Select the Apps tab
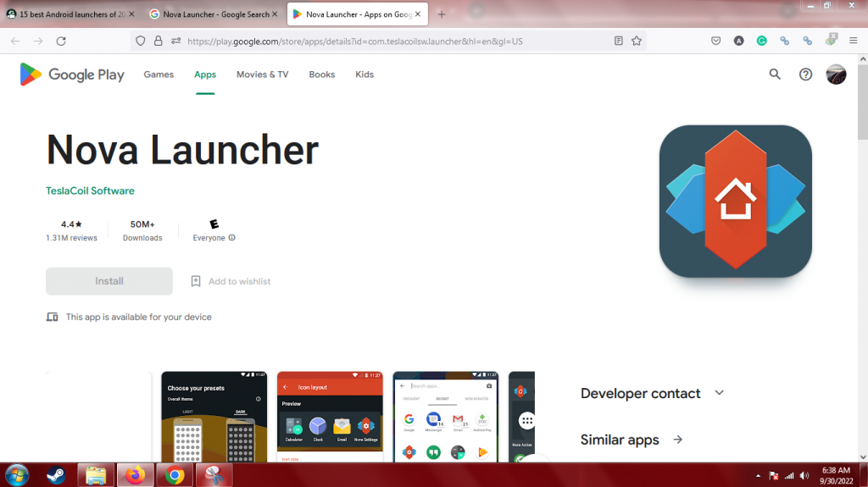Viewport: 868px width, 487px height. [x=205, y=75]
